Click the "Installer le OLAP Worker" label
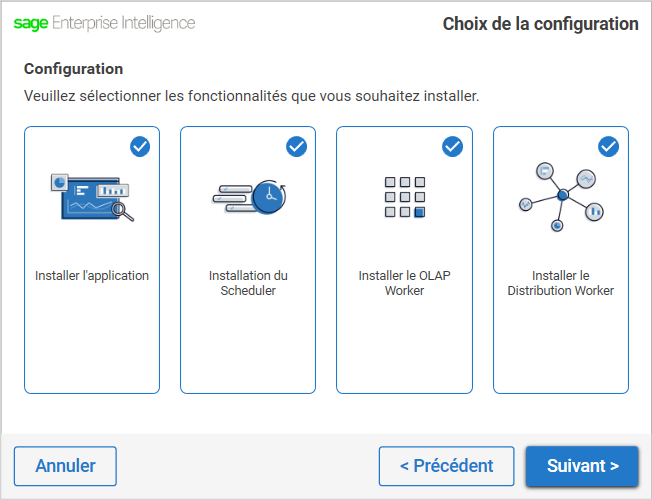652x500 pixels. tap(405, 283)
